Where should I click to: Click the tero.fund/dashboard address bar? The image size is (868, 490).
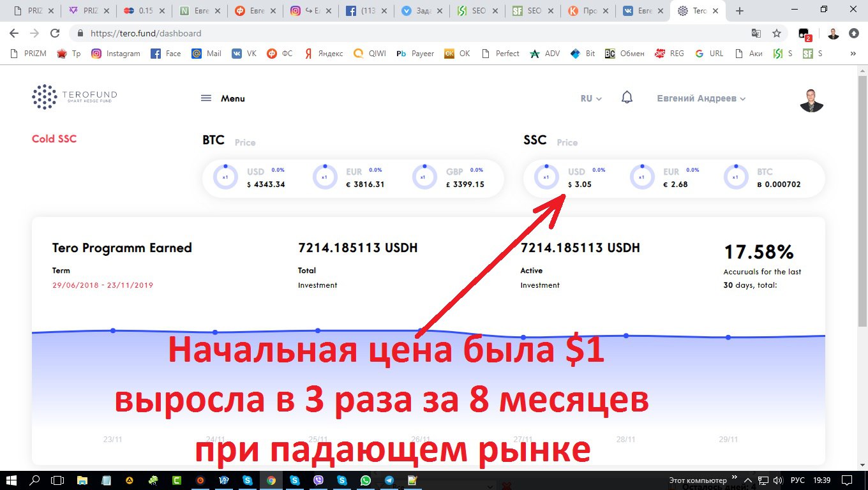(408, 33)
